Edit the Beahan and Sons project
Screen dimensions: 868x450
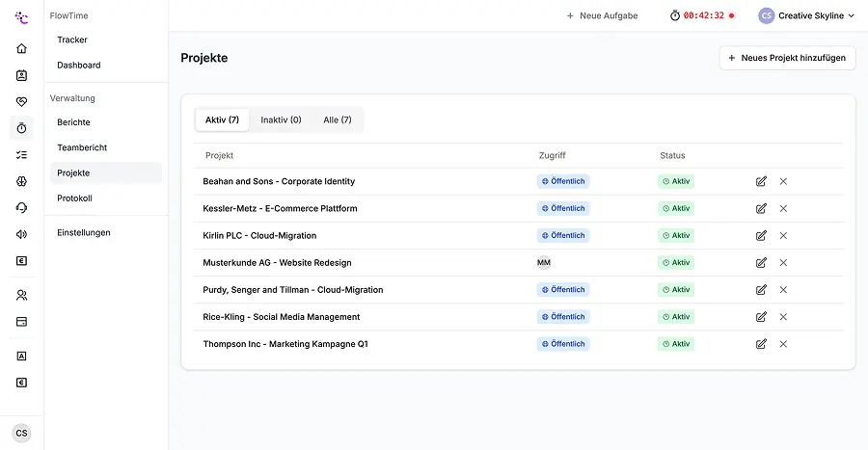click(761, 181)
